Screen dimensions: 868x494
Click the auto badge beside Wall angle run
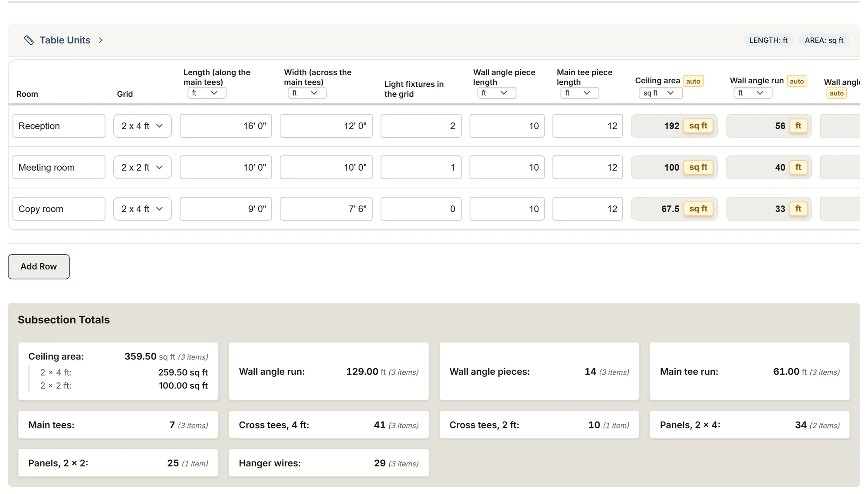(x=796, y=81)
